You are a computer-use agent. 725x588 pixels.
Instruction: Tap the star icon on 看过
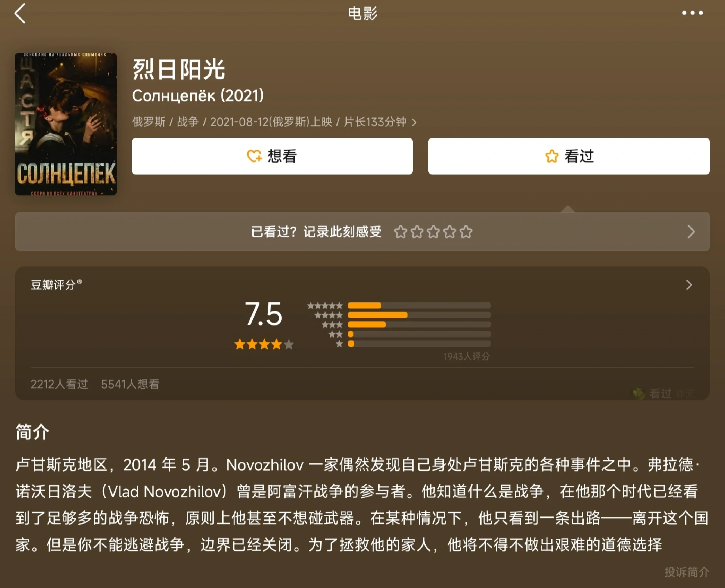click(552, 156)
